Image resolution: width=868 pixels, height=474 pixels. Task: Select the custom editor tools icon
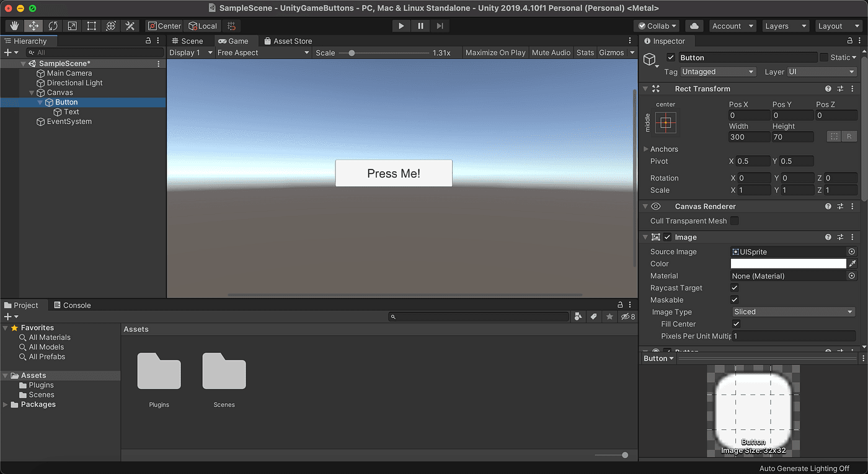point(130,25)
